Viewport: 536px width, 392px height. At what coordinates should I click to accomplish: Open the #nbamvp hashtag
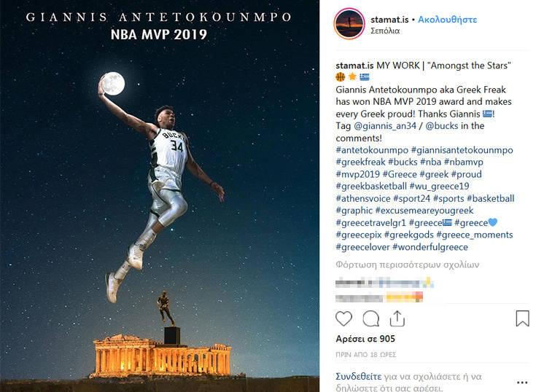pos(464,162)
